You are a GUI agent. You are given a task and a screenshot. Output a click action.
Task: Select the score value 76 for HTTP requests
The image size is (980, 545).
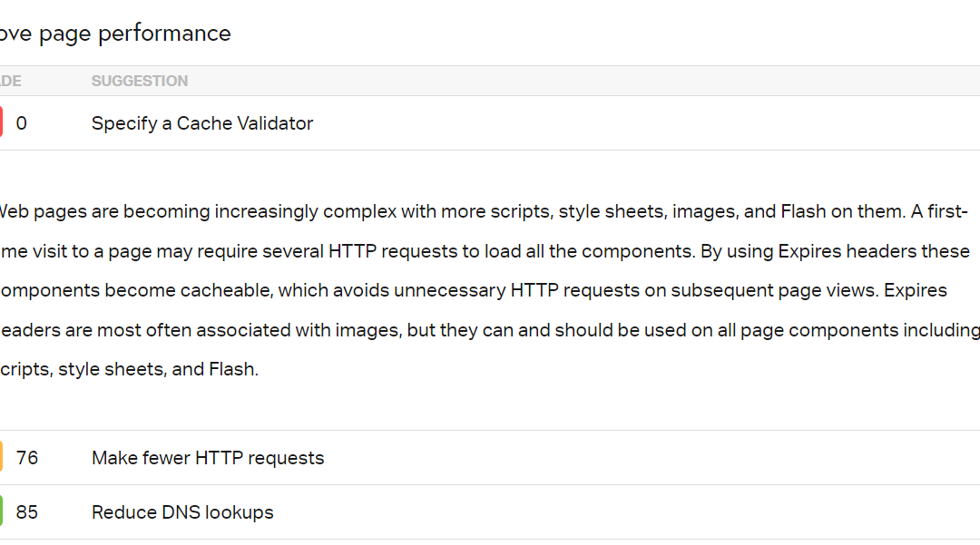coord(27,458)
